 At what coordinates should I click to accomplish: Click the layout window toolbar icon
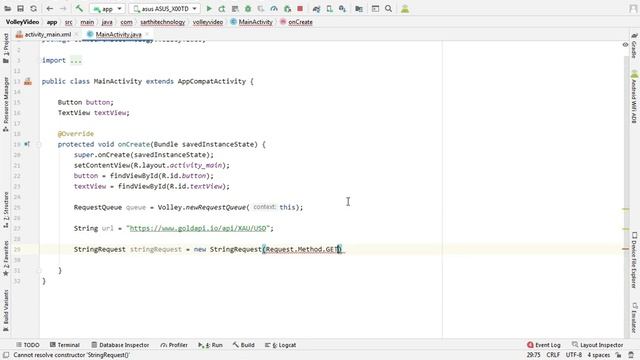point(375,9)
